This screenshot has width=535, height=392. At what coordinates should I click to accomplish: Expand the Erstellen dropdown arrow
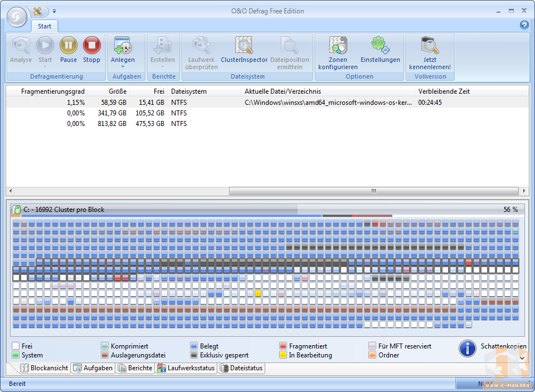point(162,66)
